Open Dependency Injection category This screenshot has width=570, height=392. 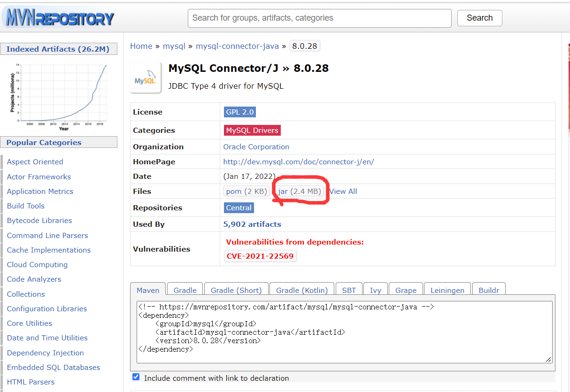click(46, 353)
